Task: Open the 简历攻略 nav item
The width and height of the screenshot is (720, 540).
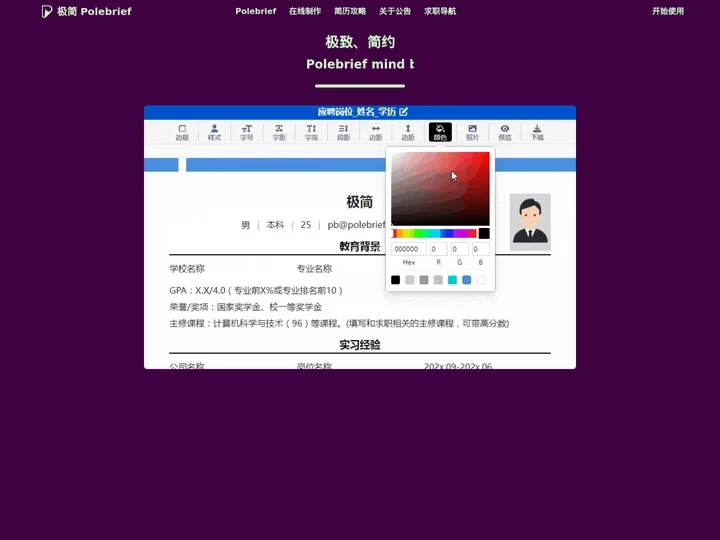Action: 350,11
